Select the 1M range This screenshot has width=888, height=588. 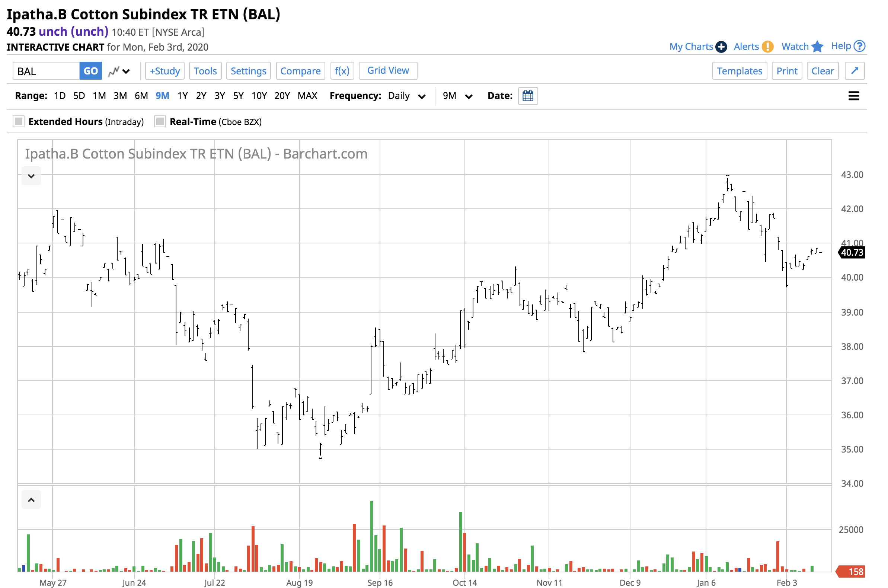(99, 96)
